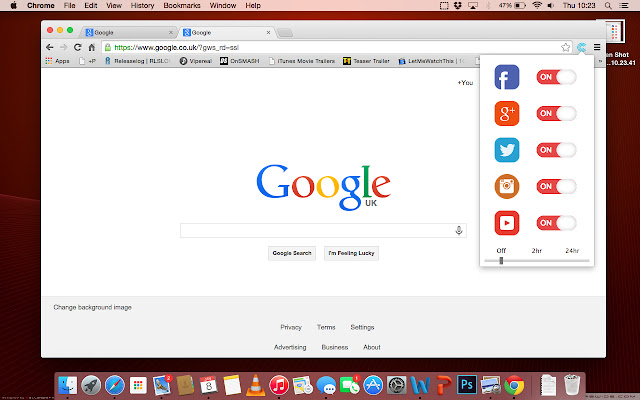
Task: Open the Apps bookmark shortcut
Action: [57, 61]
